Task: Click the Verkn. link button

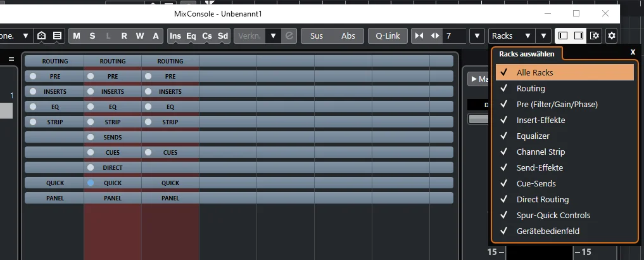Action: (x=249, y=36)
